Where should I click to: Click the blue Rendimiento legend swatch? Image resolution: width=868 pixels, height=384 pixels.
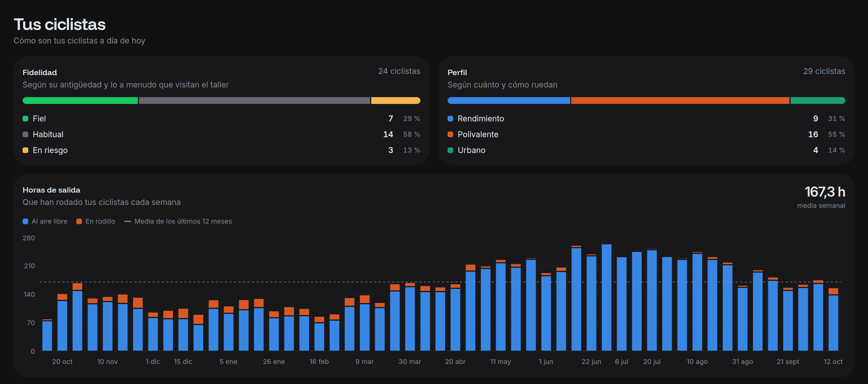point(450,119)
